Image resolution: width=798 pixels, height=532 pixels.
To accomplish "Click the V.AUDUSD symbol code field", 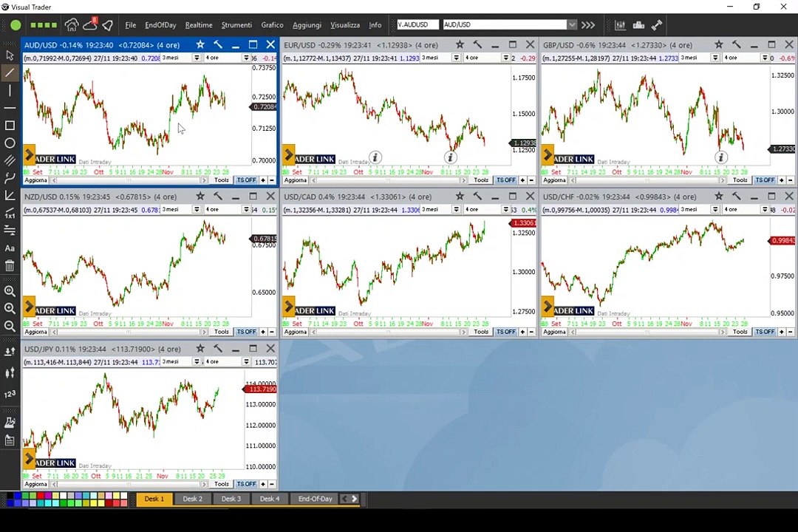I will coord(417,25).
